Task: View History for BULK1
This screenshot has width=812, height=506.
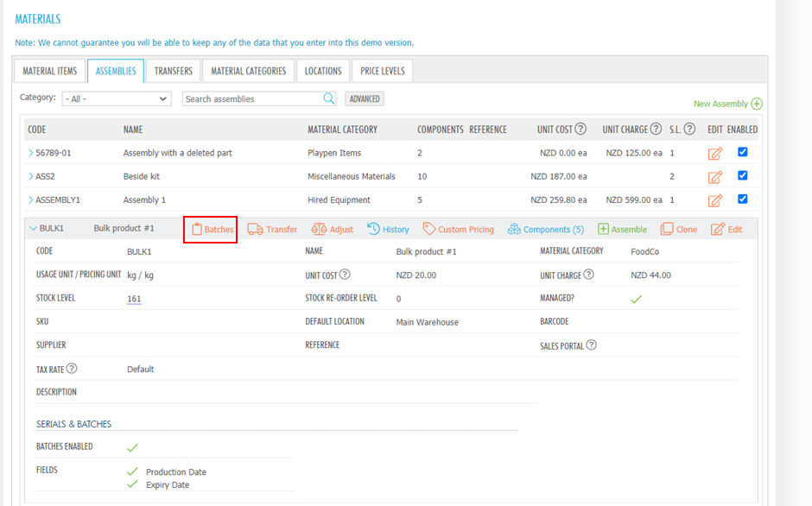Action: (374, 230)
